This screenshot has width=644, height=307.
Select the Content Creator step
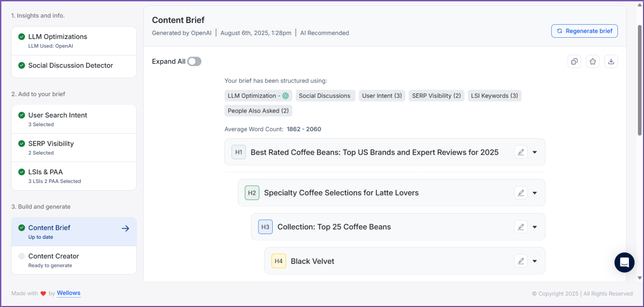click(x=74, y=260)
